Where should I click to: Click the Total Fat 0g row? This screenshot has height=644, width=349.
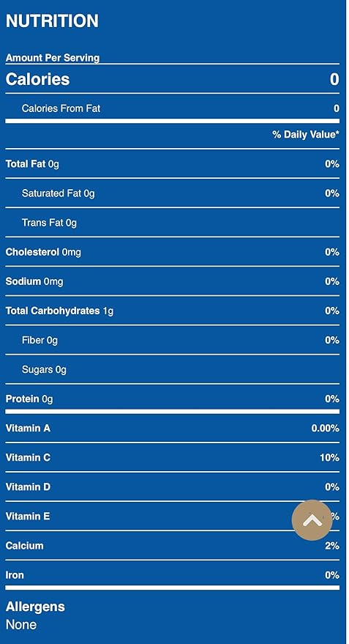coord(172,164)
